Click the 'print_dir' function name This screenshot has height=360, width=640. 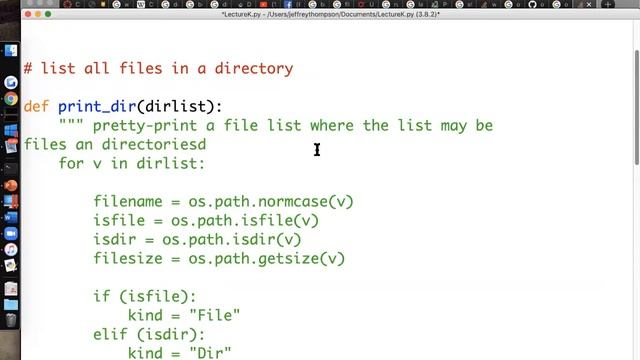(x=97, y=107)
